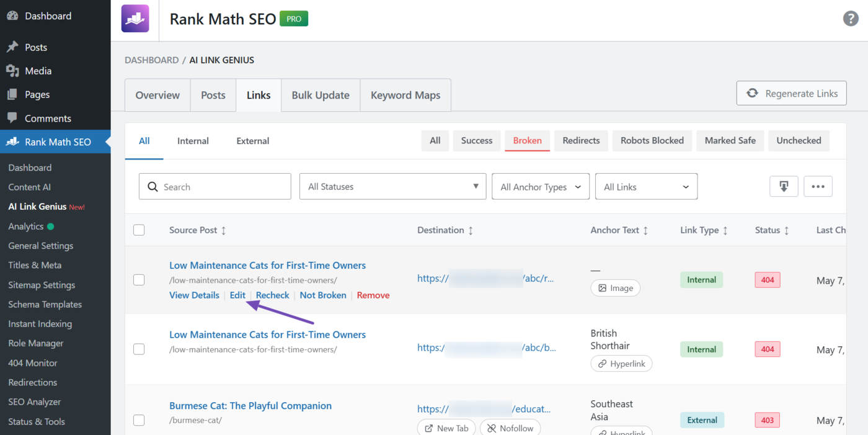Click the Hyperlink badge under British Shorthair

621,364
